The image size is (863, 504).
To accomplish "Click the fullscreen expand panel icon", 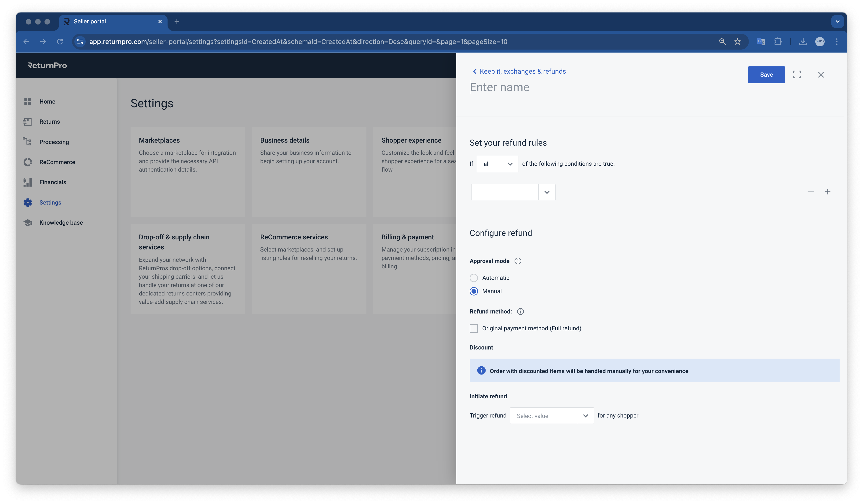I will (797, 75).
